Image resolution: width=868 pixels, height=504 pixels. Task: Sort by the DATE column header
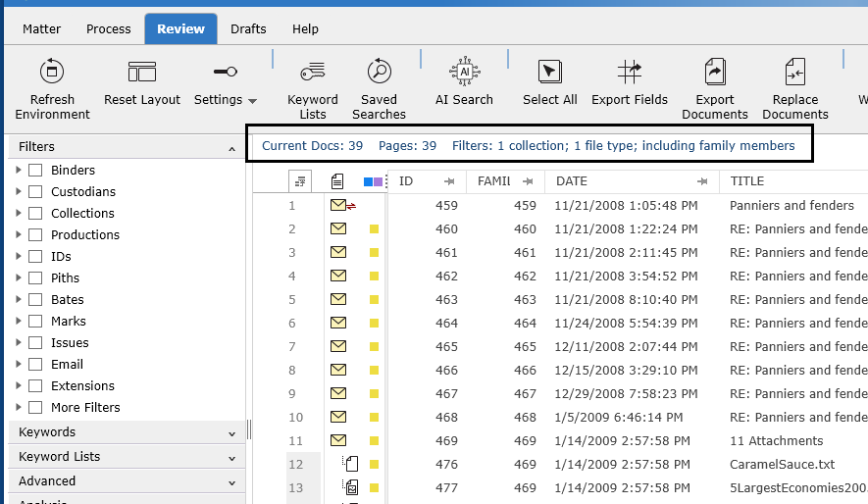(x=572, y=180)
